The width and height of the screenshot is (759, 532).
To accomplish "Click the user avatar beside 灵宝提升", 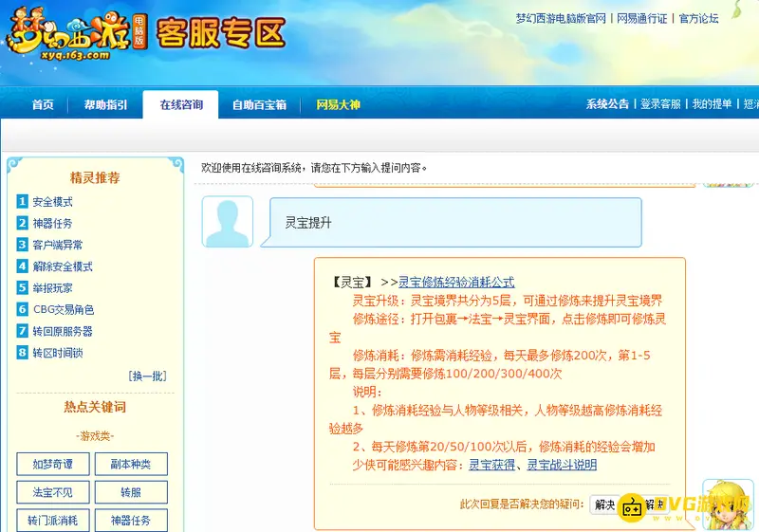I will pos(228,222).
